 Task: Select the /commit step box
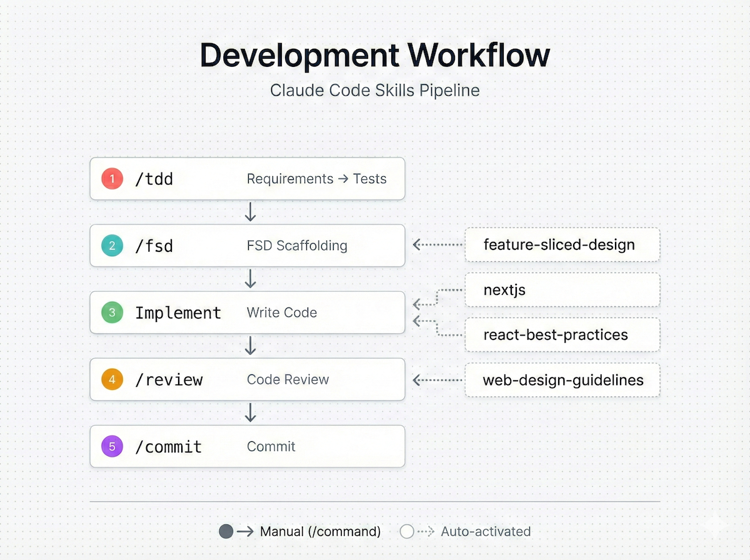click(247, 446)
